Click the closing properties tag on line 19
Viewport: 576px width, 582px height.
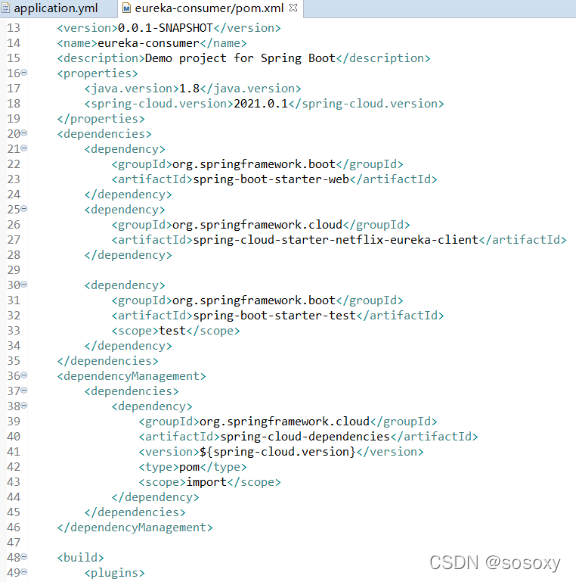click(x=101, y=119)
